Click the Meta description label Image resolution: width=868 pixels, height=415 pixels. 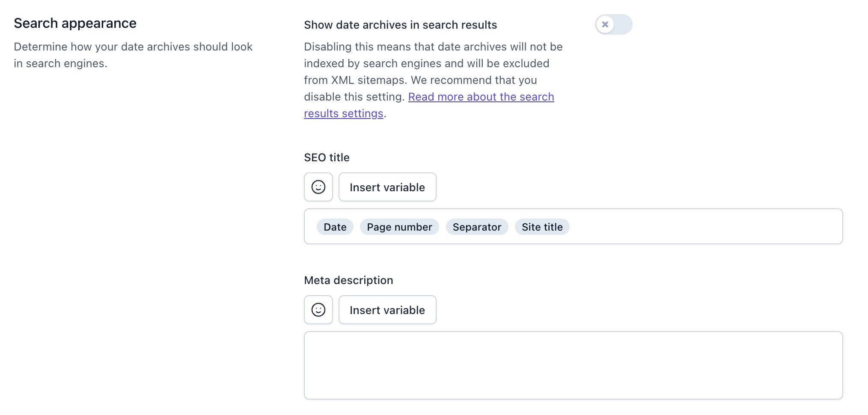[348, 280]
